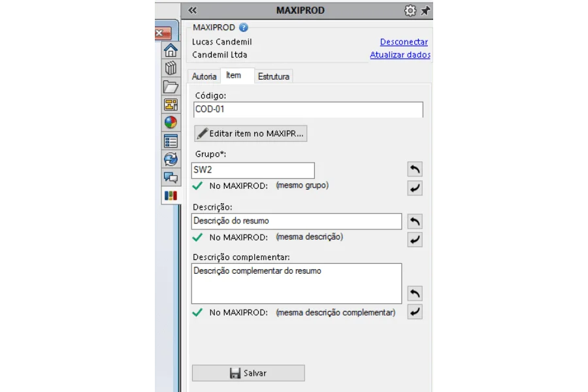588x392 pixels.
Task: Open the View Palette sidebar tab
Action: coord(171,105)
